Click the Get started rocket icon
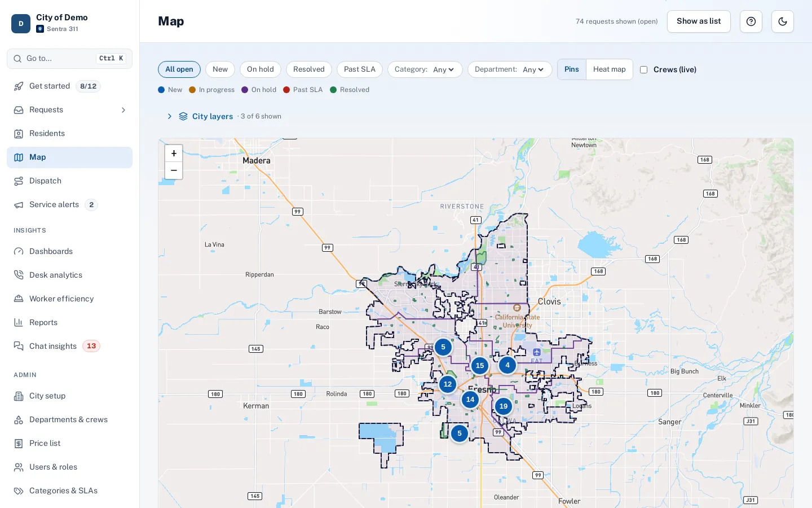This screenshot has height=508, width=812. pyautogui.click(x=19, y=86)
